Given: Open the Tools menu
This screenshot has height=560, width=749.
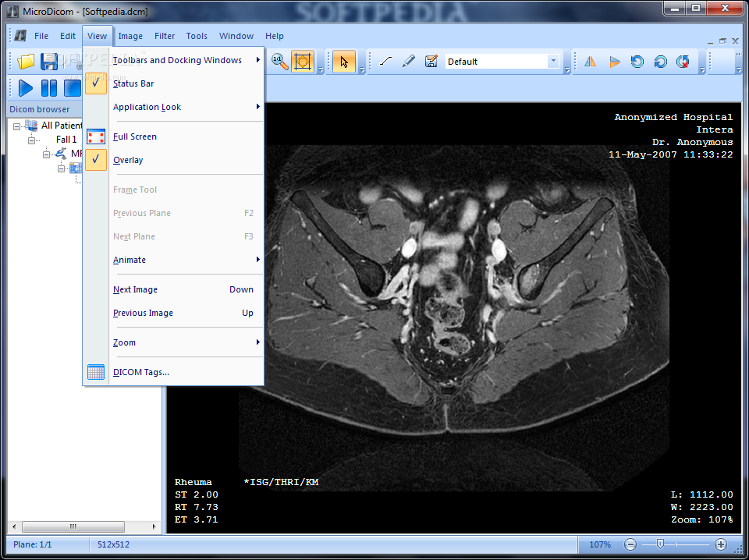Looking at the screenshot, I should (x=197, y=36).
